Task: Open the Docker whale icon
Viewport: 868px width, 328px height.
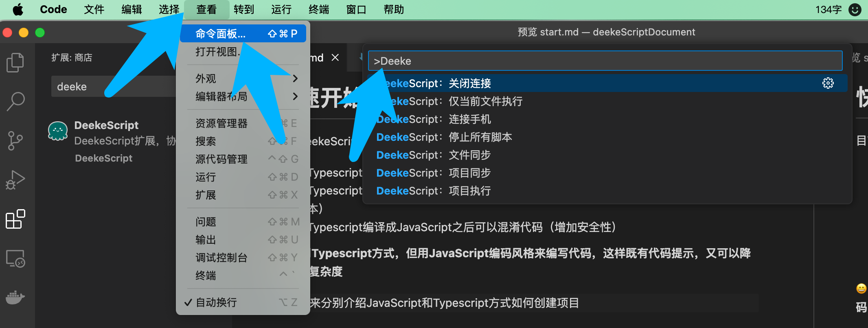Action: 15,297
